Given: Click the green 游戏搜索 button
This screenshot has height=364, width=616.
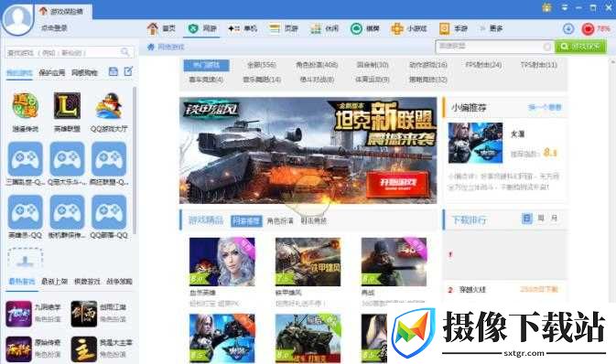Looking at the screenshot, I should [580, 47].
